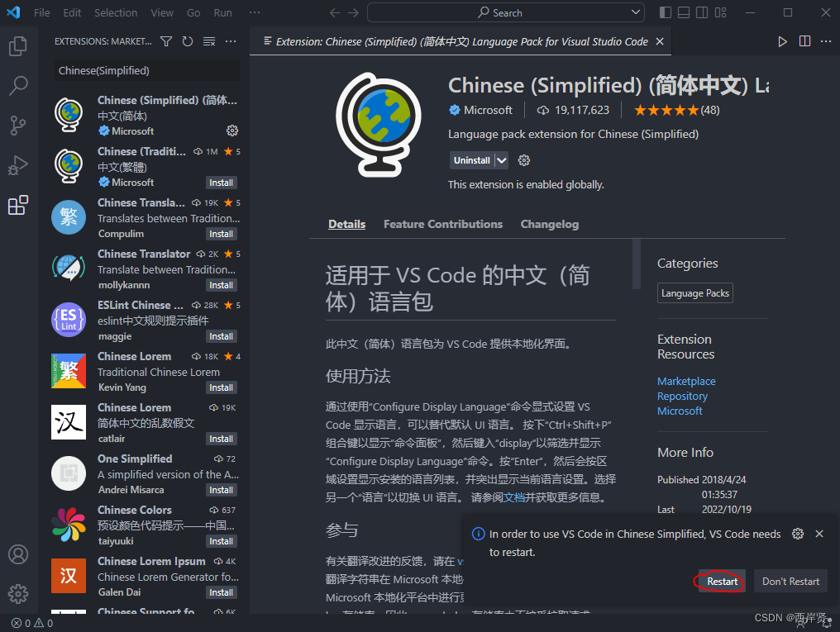
Task: Click the details pane vertical scrollbar
Action: tap(637, 264)
